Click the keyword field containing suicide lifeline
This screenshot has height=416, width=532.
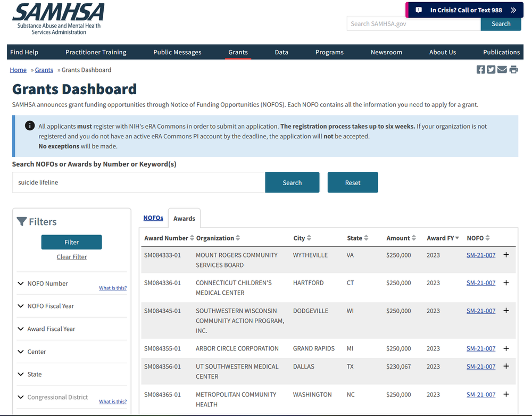tap(138, 182)
